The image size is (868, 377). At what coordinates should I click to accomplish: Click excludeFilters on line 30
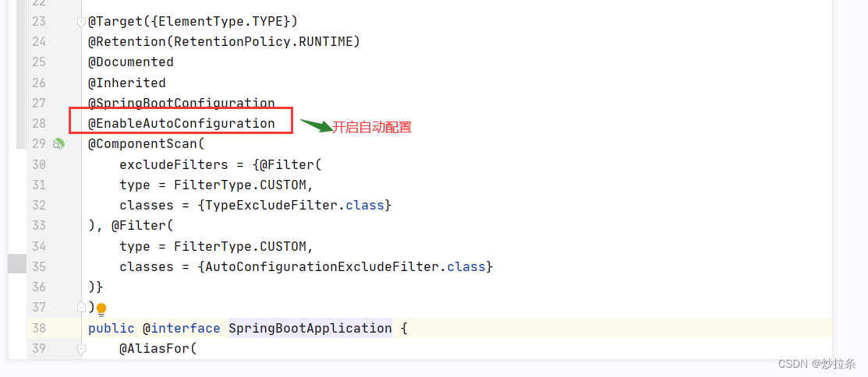174,164
